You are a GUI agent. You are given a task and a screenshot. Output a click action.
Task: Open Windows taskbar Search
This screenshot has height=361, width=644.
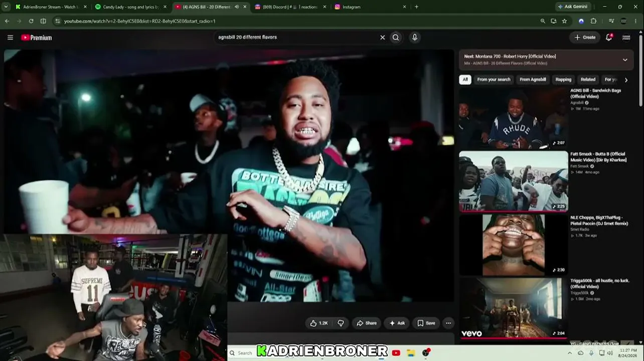242,353
